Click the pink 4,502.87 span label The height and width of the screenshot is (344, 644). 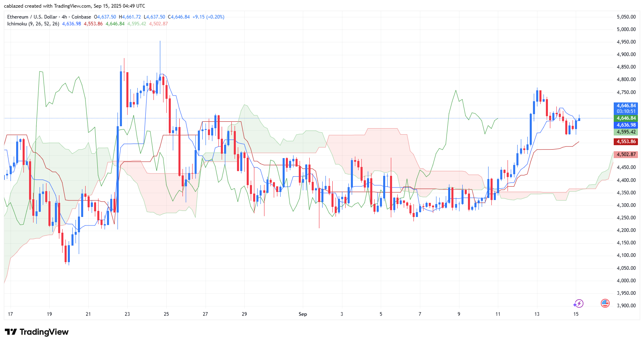pyautogui.click(x=625, y=154)
